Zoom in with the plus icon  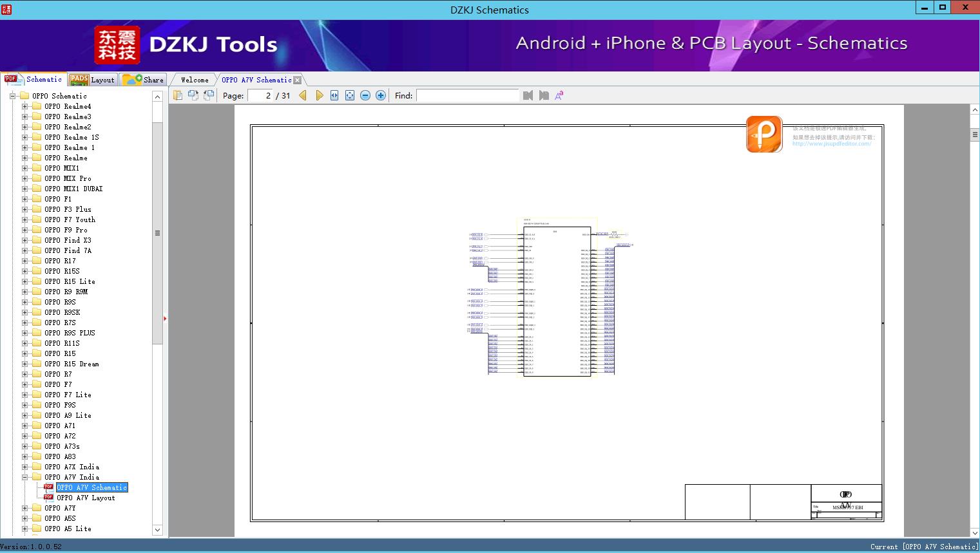point(381,95)
